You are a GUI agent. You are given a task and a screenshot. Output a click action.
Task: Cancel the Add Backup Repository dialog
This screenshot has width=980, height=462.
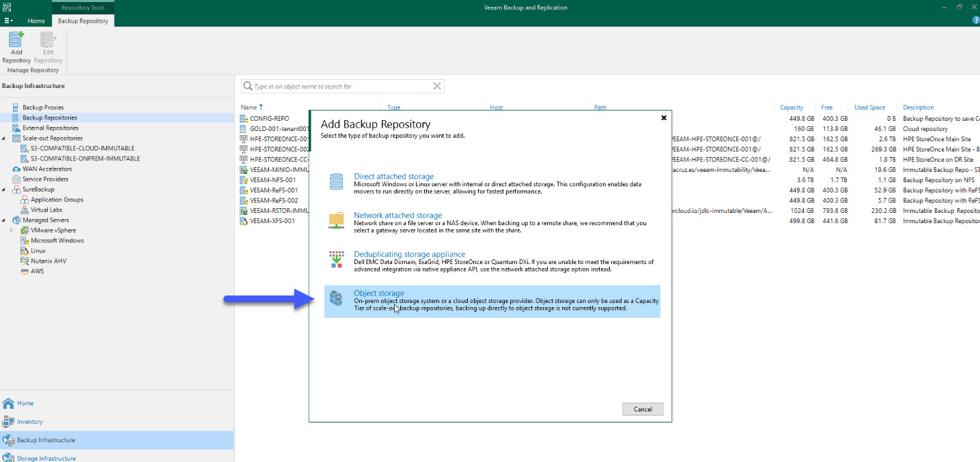643,409
